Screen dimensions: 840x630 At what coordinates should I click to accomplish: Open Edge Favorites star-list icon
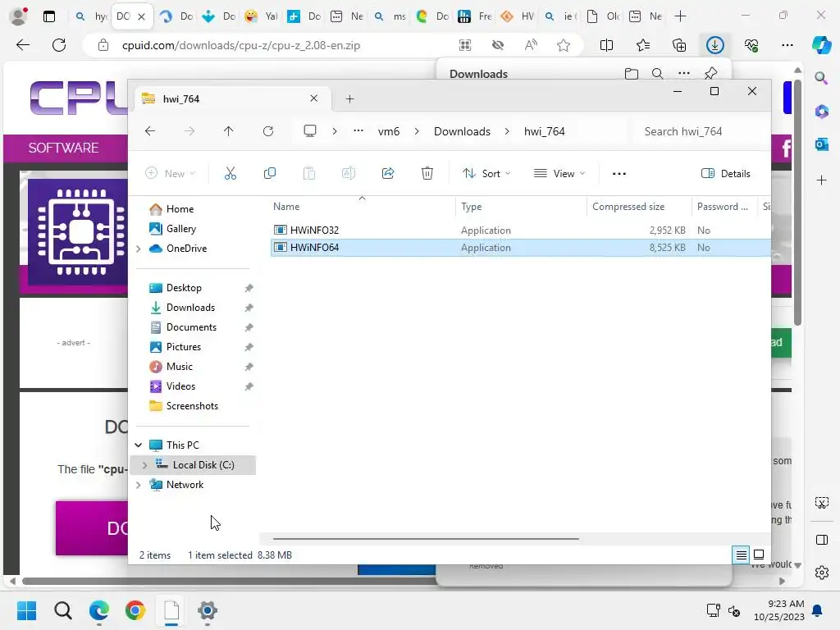643,46
